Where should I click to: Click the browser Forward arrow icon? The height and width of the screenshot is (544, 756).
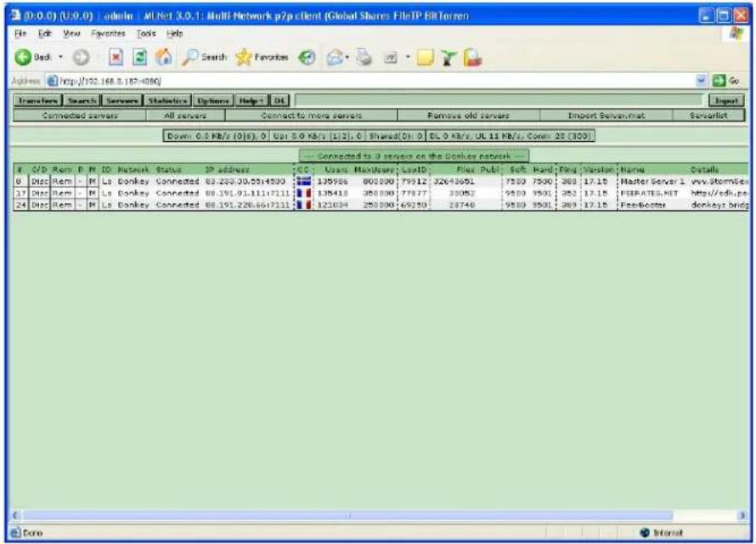click(x=81, y=58)
